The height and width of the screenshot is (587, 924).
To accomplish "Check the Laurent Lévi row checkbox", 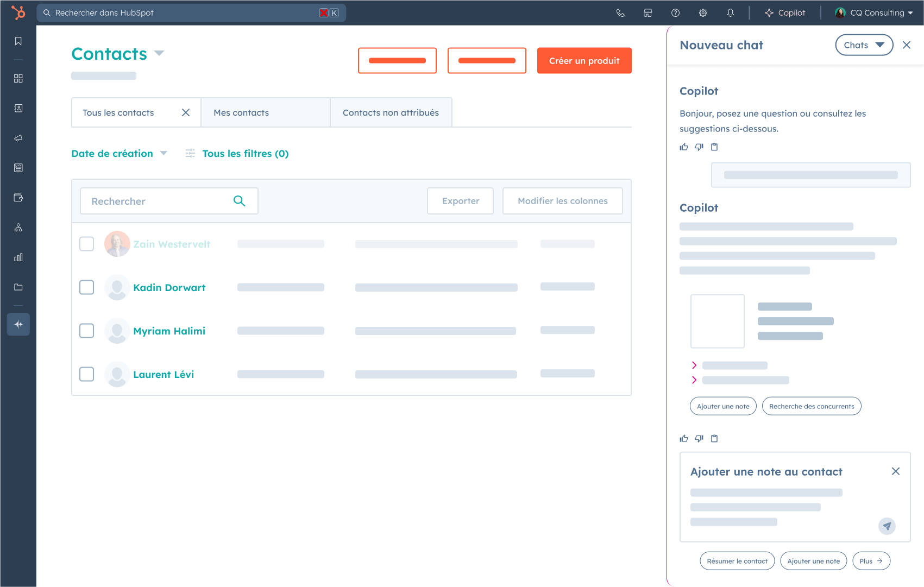I will [87, 374].
